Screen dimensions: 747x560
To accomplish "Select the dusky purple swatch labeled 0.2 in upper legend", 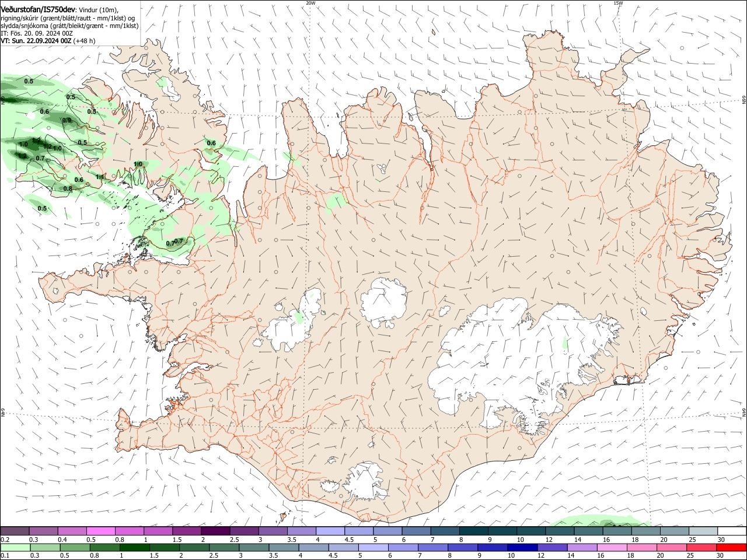I will click(x=15, y=531).
